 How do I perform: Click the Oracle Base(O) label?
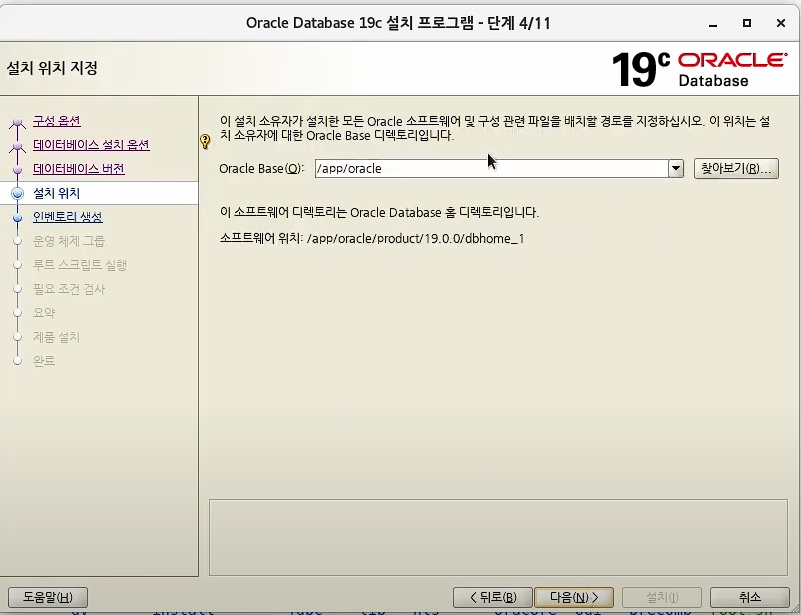[x=262, y=169]
